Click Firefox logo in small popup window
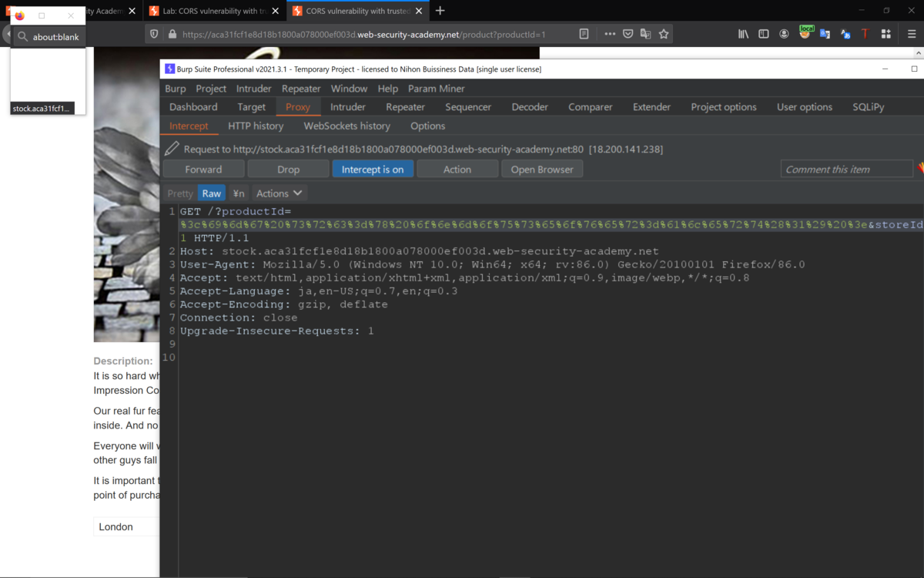Image resolution: width=924 pixels, height=578 pixels. 19,15
